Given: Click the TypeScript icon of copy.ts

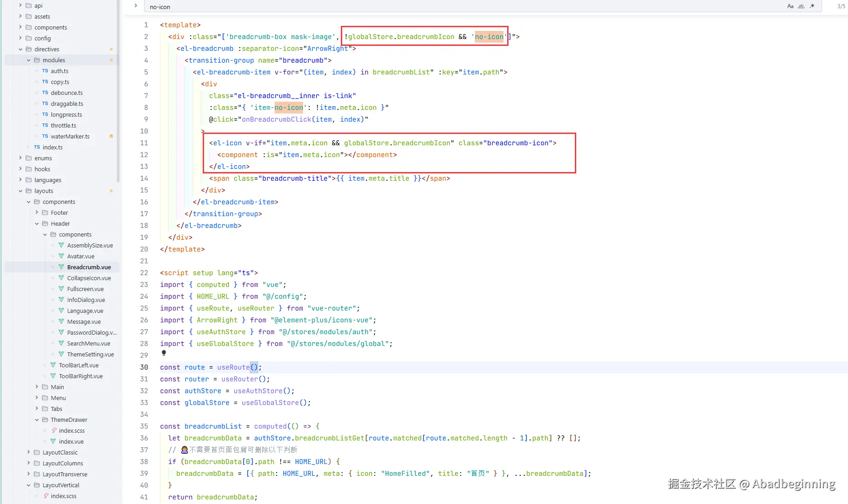Looking at the screenshot, I should 45,82.
